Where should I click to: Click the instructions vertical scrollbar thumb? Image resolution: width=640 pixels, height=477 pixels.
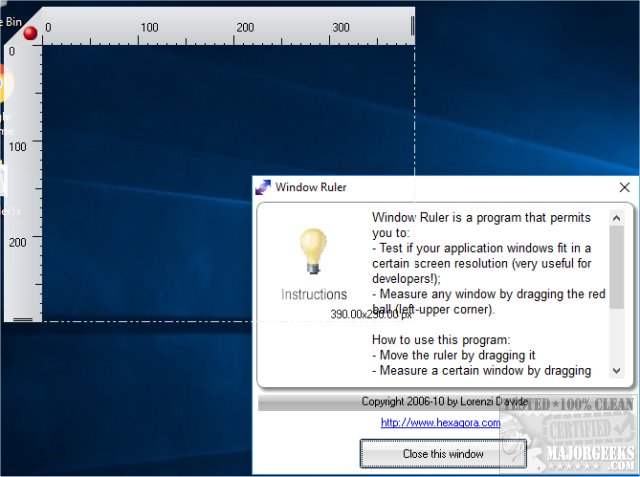tap(616, 267)
